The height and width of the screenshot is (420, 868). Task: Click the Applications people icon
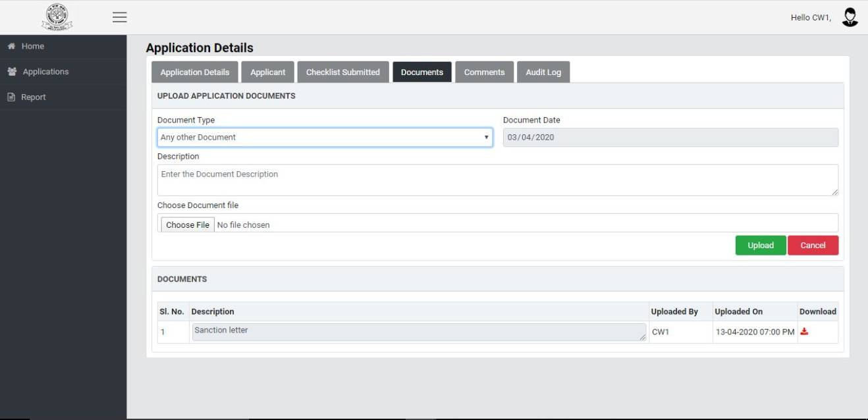pos(11,72)
